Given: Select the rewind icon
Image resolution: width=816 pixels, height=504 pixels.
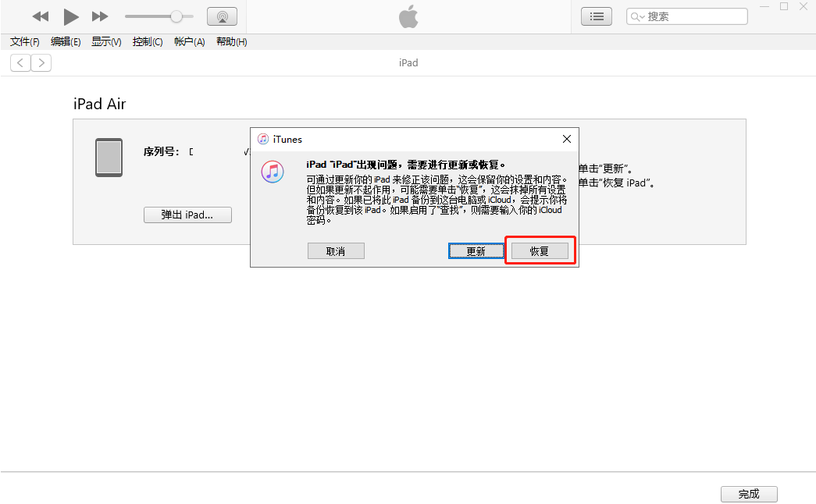Looking at the screenshot, I should [40, 16].
